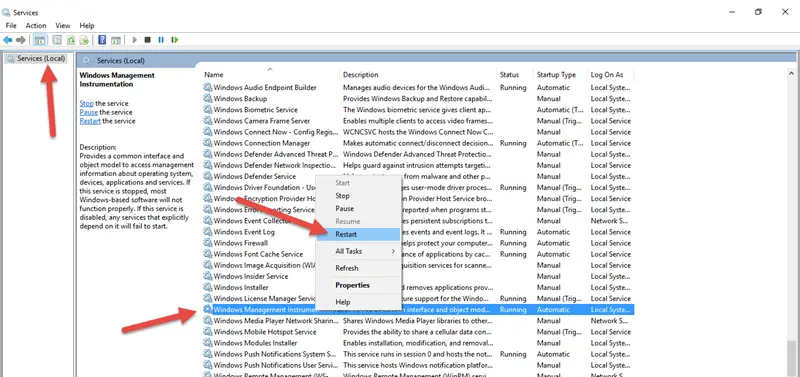The width and height of the screenshot is (800, 377).
Task: Refresh the list using the toolbar Refresh icon
Action: pos(71,40)
